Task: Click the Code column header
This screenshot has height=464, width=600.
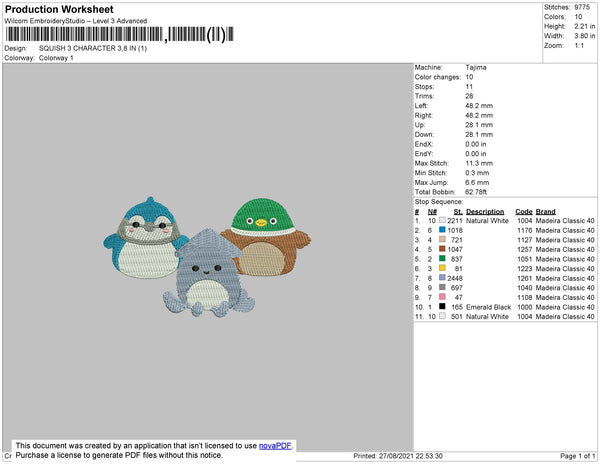Action: click(x=524, y=212)
